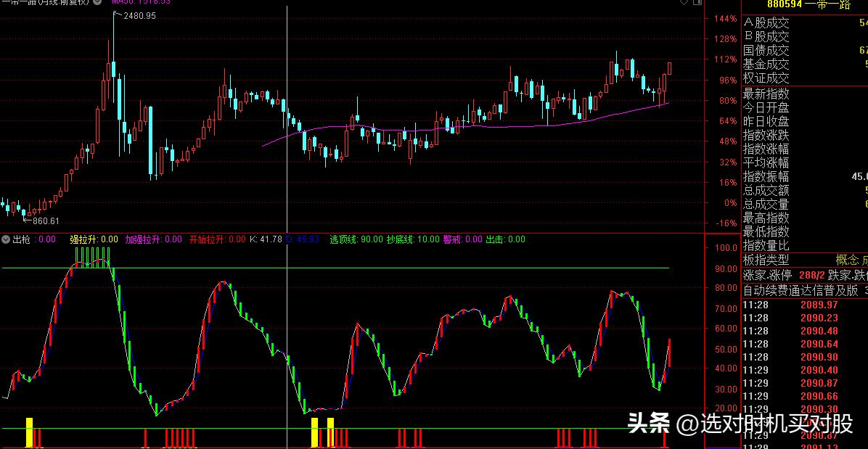
Task: Click the 抄底线: 10.00 indicator label
Action: [412, 239]
